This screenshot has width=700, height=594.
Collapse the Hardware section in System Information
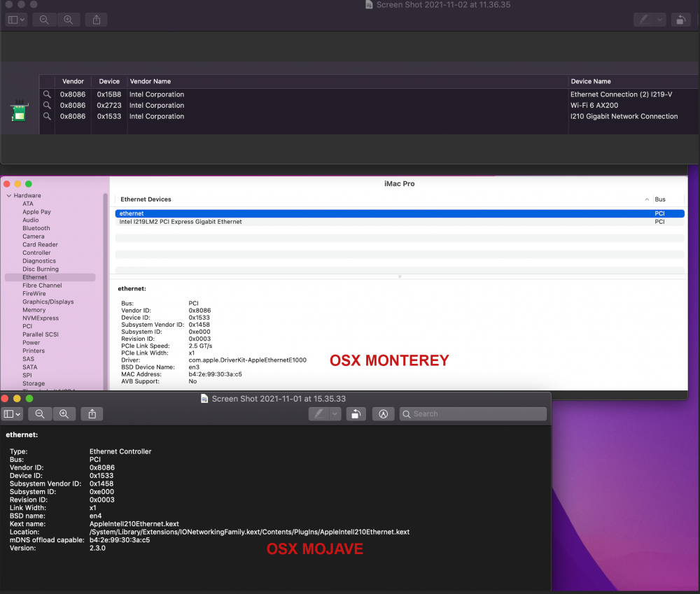(x=8, y=195)
